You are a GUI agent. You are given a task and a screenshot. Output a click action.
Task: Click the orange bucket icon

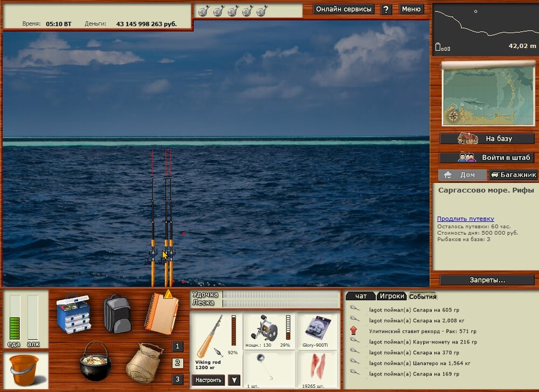[25, 369]
